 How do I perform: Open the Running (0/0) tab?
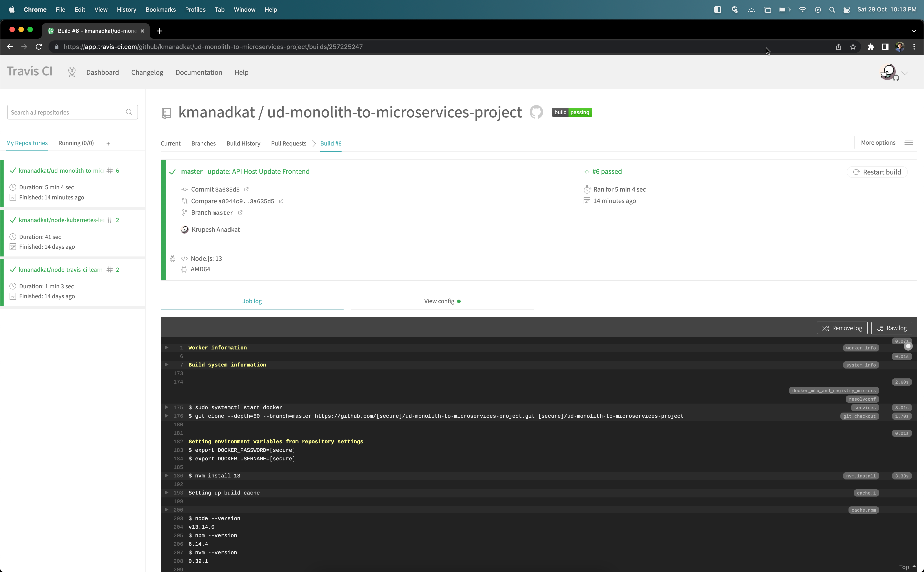click(x=76, y=143)
